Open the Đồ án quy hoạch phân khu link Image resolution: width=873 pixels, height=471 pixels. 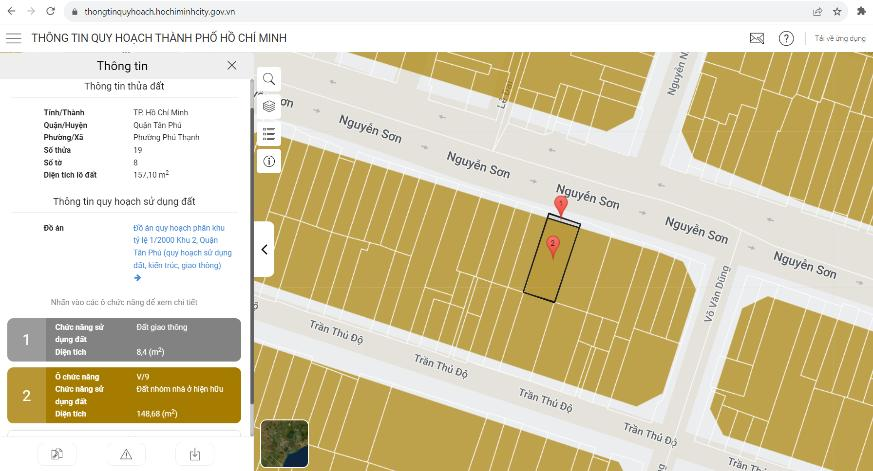coord(183,247)
